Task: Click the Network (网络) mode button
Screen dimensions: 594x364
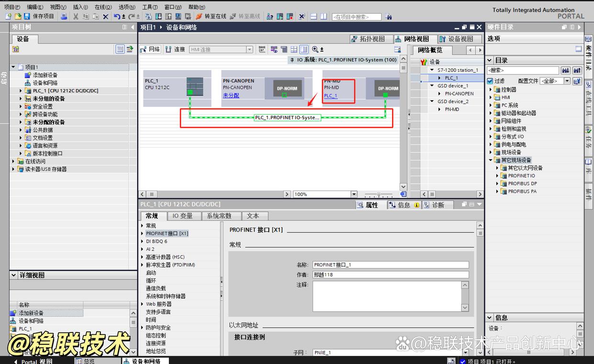Action: 150,49
